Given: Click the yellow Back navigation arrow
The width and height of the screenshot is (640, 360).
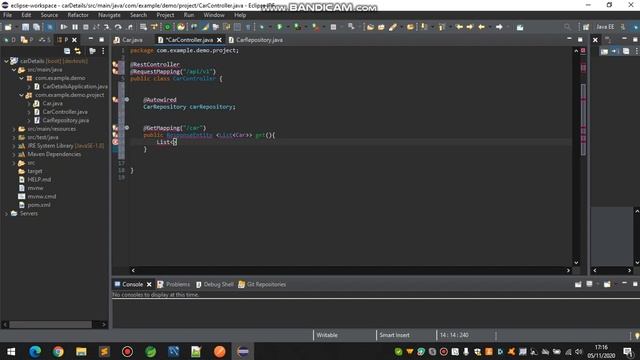Looking at the screenshot, I should [x=482, y=27].
